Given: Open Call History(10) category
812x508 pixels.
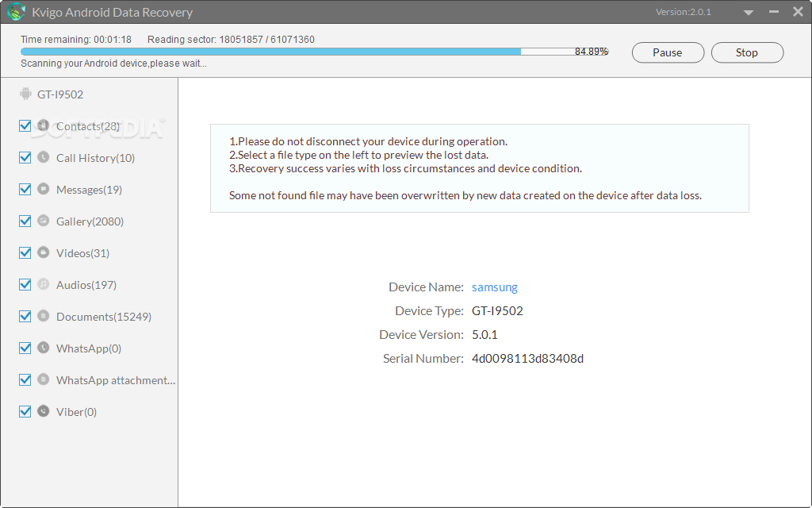Looking at the screenshot, I should [x=95, y=158].
